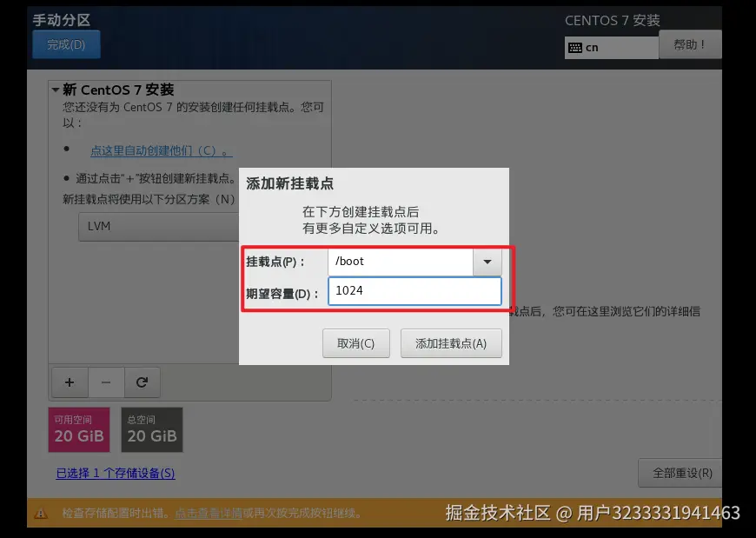Click the 帮助！ button

click(x=690, y=45)
